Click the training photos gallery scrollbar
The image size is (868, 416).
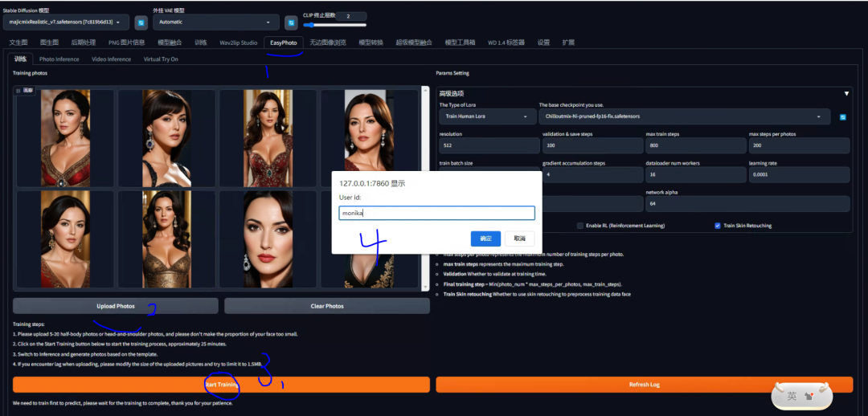click(425, 188)
